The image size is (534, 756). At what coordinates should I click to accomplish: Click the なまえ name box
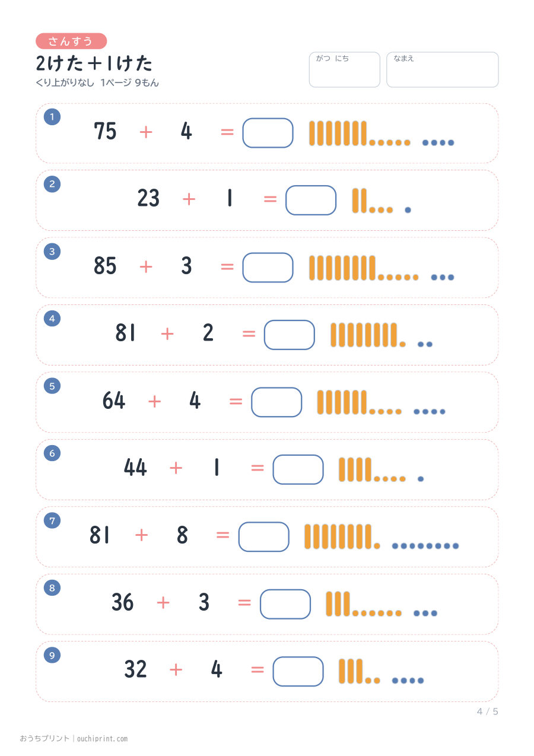443,69
